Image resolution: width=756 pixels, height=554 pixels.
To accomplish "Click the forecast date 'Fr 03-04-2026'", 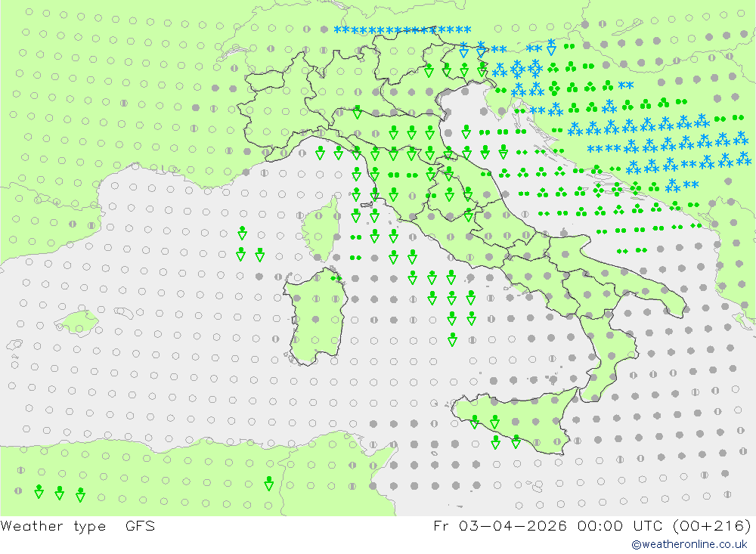I will point(500,525).
